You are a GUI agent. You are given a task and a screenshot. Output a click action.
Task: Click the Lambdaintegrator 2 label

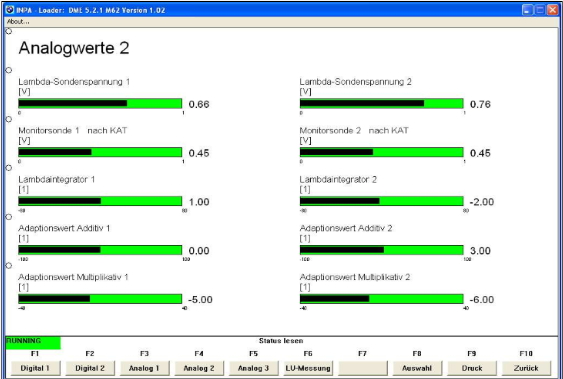pos(338,179)
